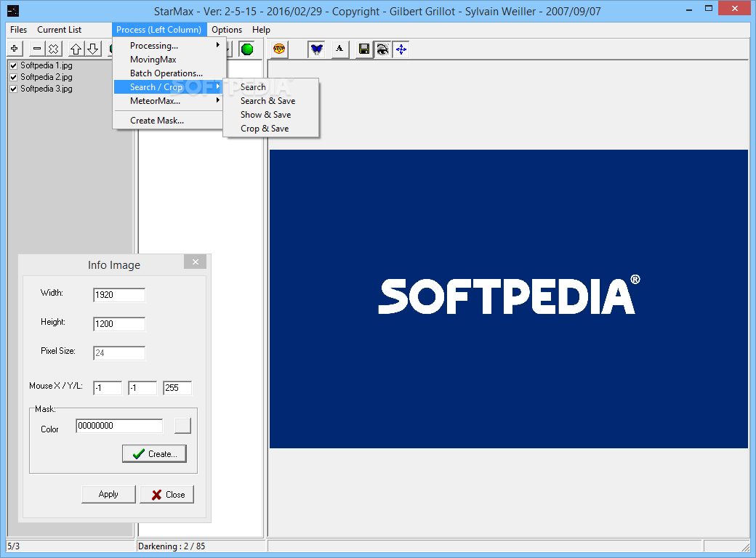Image resolution: width=756 pixels, height=558 pixels.
Task: Click the red STOP icon
Action: click(x=279, y=49)
